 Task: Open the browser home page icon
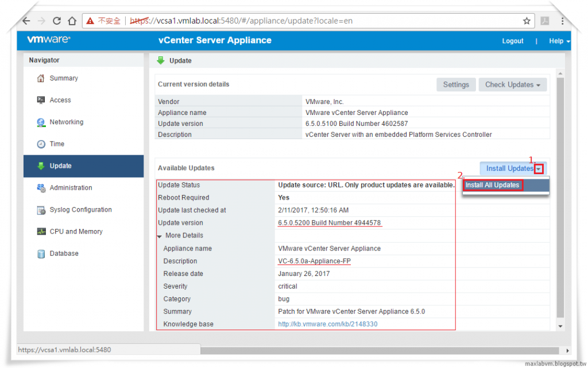pos(72,21)
